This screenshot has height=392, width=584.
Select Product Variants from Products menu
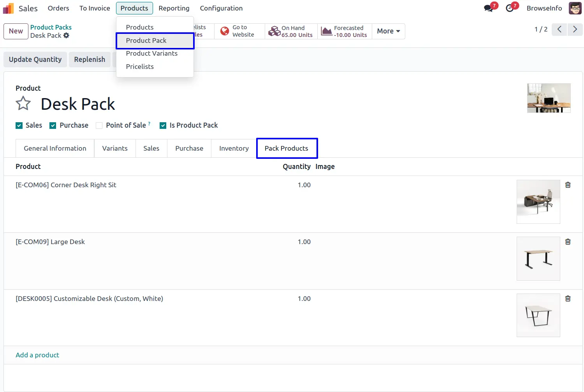point(151,53)
